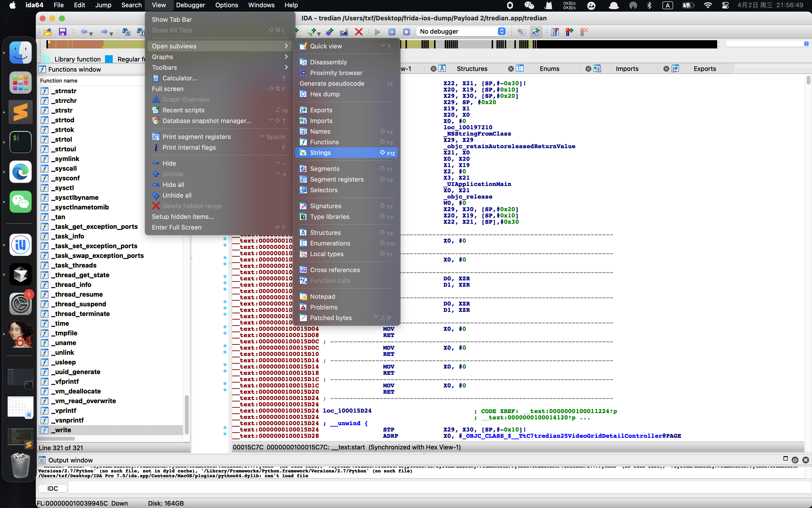
Task: Click the Jump forward arrow icon
Action: (x=104, y=32)
